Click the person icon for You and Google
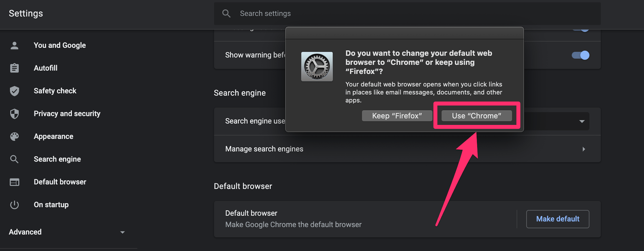The width and height of the screenshot is (644, 251). [x=14, y=45]
